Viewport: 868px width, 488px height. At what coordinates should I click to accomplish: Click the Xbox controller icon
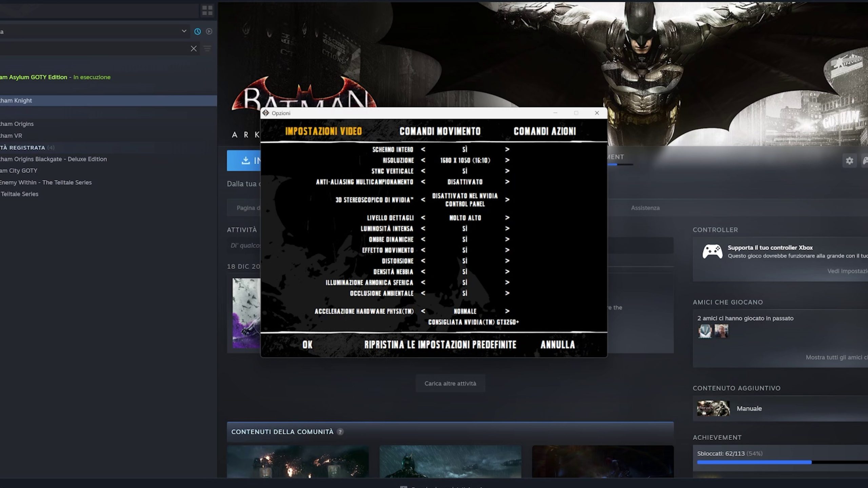coord(712,252)
